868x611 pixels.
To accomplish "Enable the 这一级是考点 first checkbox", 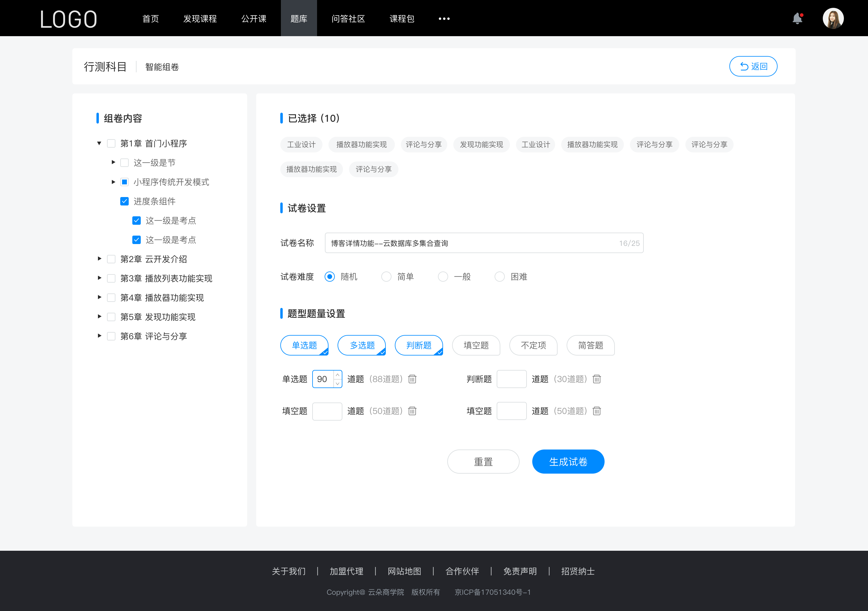I will pos(136,220).
